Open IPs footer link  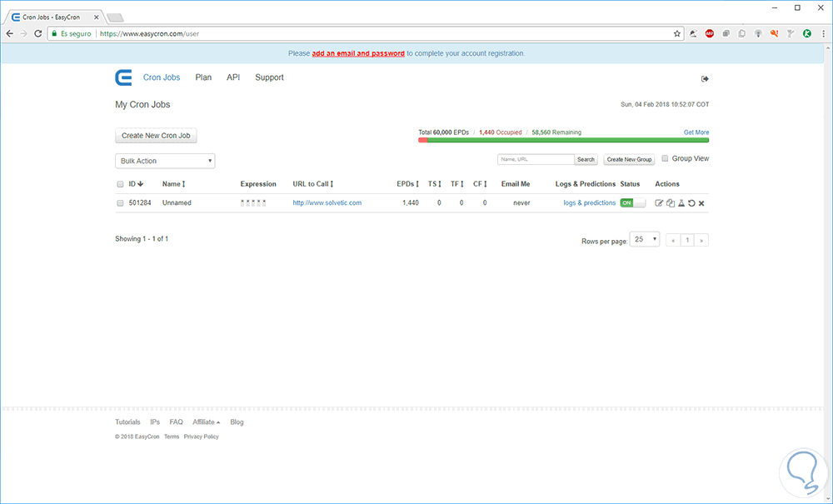[155, 422]
